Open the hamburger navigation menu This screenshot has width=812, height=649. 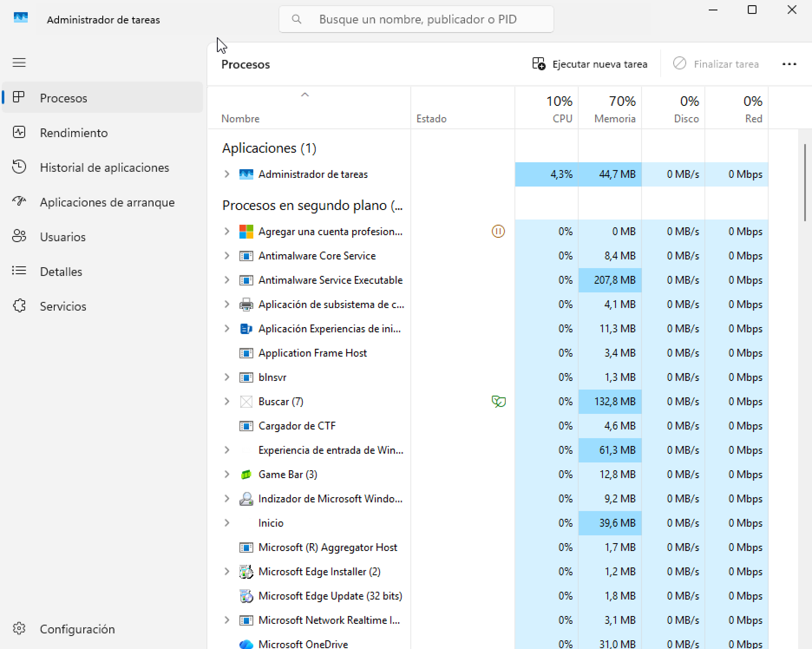click(19, 63)
